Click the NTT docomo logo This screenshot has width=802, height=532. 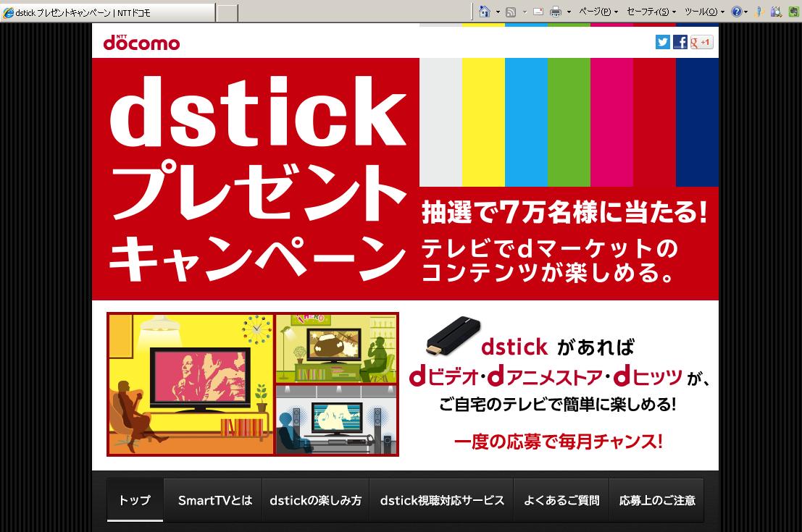(x=142, y=43)
